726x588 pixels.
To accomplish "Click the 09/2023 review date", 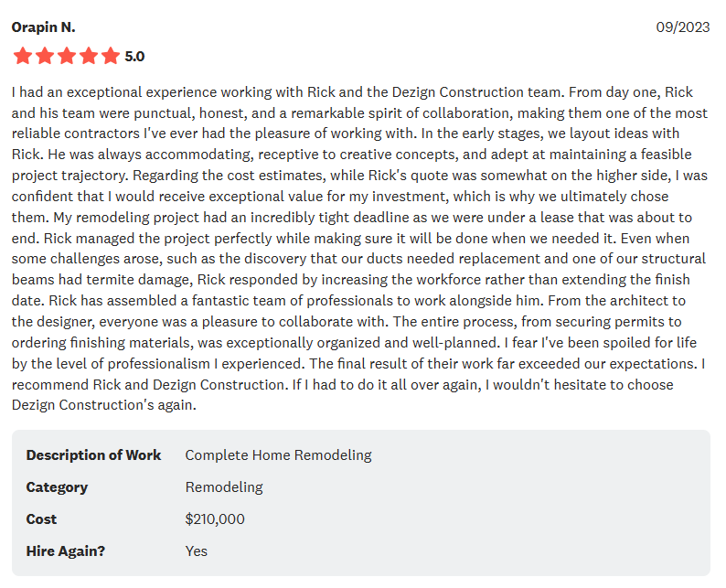I will 682,27.
